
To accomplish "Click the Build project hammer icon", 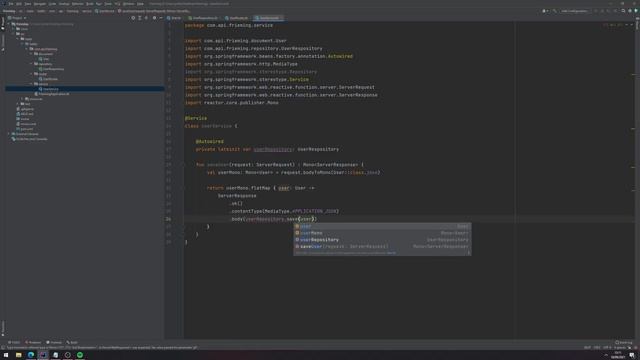I will coord(555,11).
